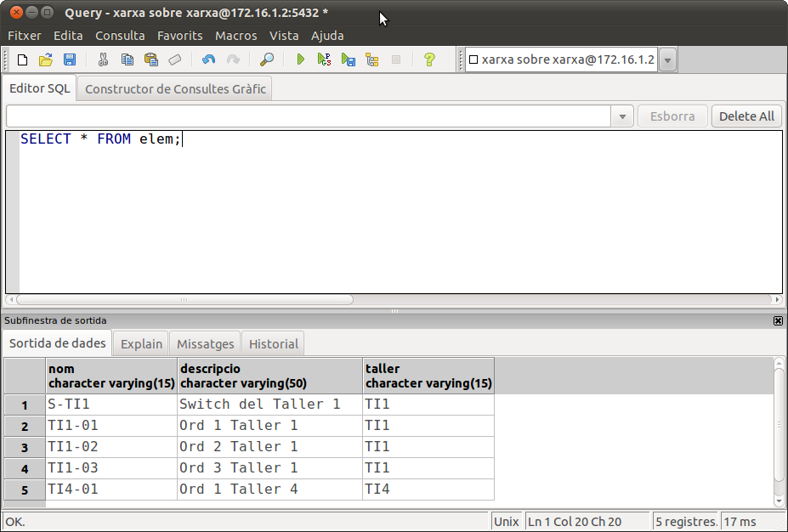This screenshot has height=532, width=788.
Task: Open the Macros menu
Action: [235, 36]
